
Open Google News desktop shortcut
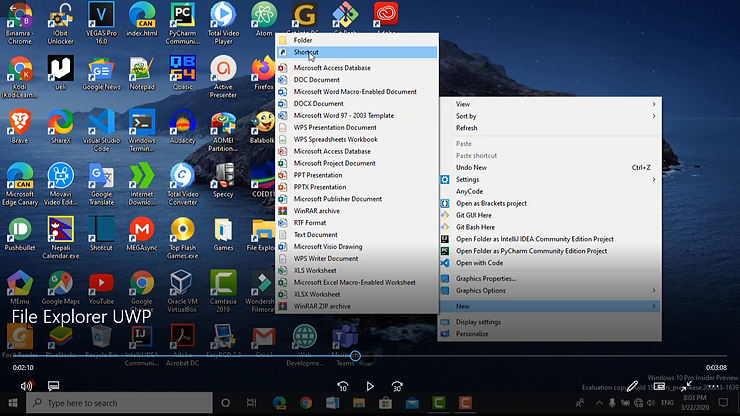[x=101, y=73]
